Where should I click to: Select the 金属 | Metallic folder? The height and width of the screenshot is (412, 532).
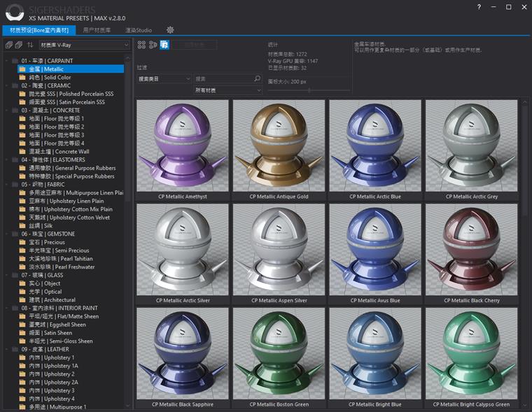71,69
